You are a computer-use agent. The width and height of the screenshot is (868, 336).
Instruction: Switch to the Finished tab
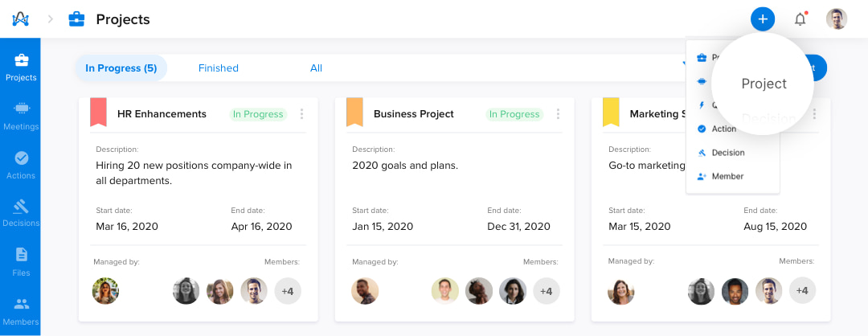click(x=218, y=68)
